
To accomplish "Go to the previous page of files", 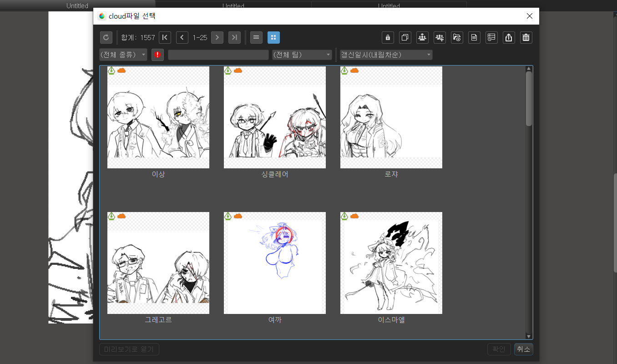I will click(x=182, y=37).
